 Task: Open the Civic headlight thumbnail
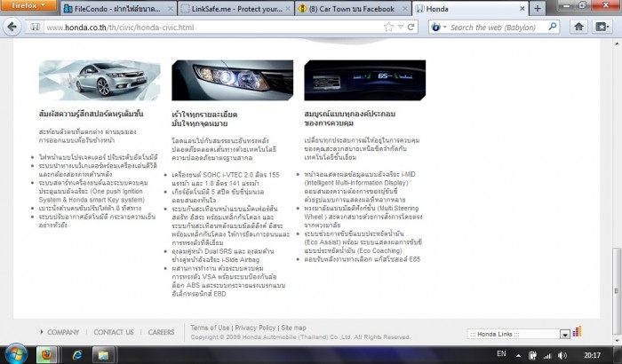click(x=233, y=80)
